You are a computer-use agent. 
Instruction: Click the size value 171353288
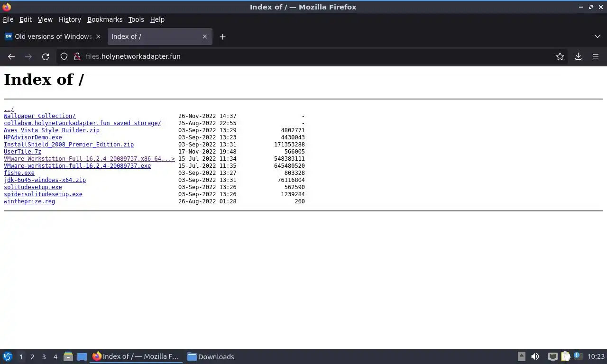(289, 145)
